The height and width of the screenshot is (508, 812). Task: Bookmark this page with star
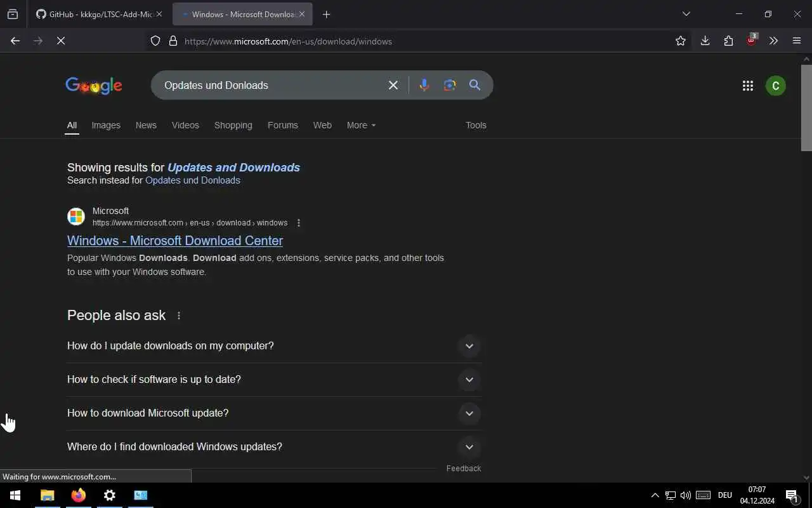point(681,41)
